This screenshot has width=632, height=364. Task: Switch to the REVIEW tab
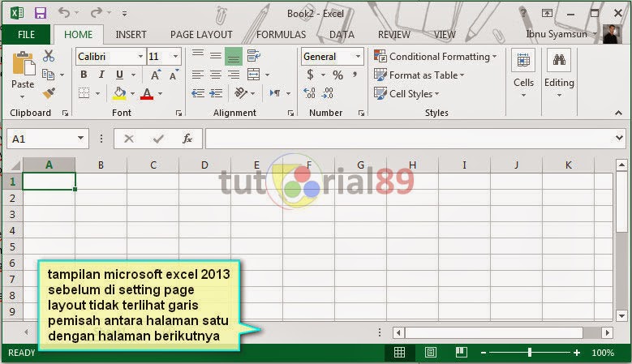pyautogui.click(x=393, y=35)
